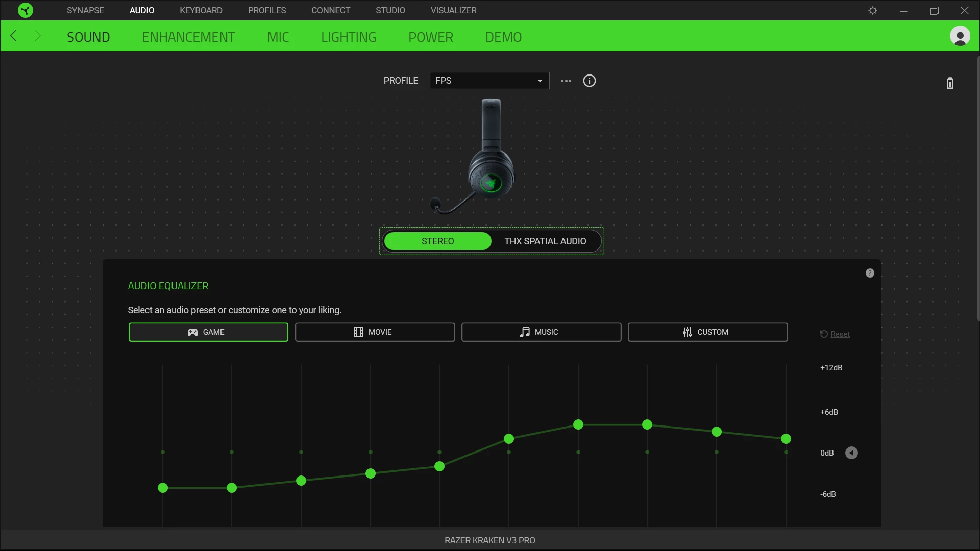Open the ENHANCEMENT tab
Viewport: 980px width, 551px height.
coord(188,37)
